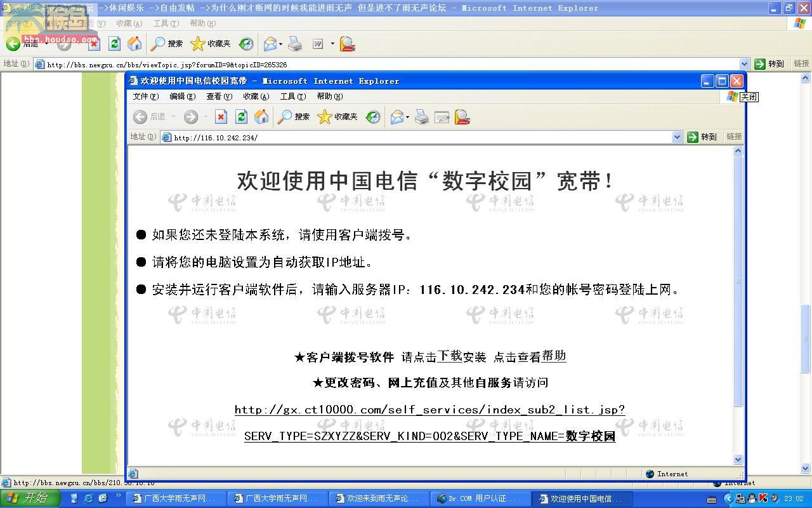Open Messenger icon in front China Telecom window

[462, 117]
